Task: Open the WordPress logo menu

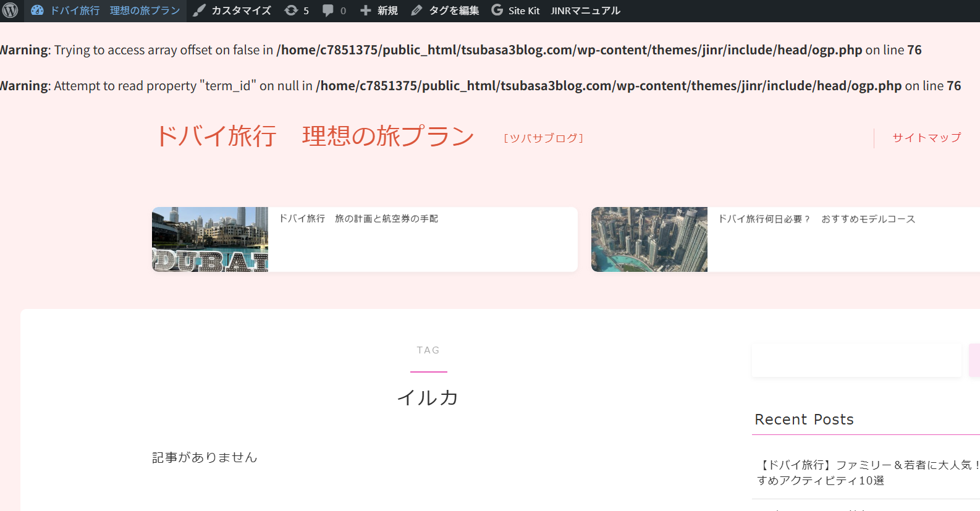Action: (x=11, y=11)
